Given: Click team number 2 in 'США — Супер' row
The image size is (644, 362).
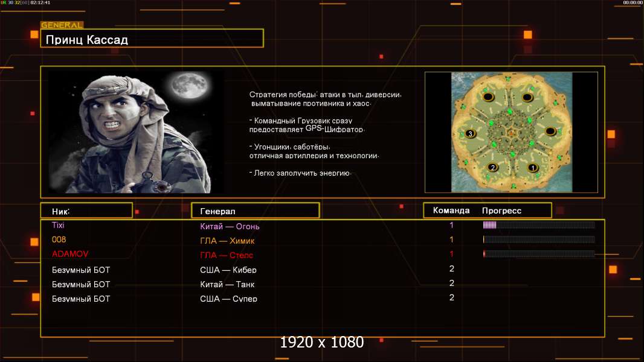Looking at the screenshot, I should coord(451,297).
